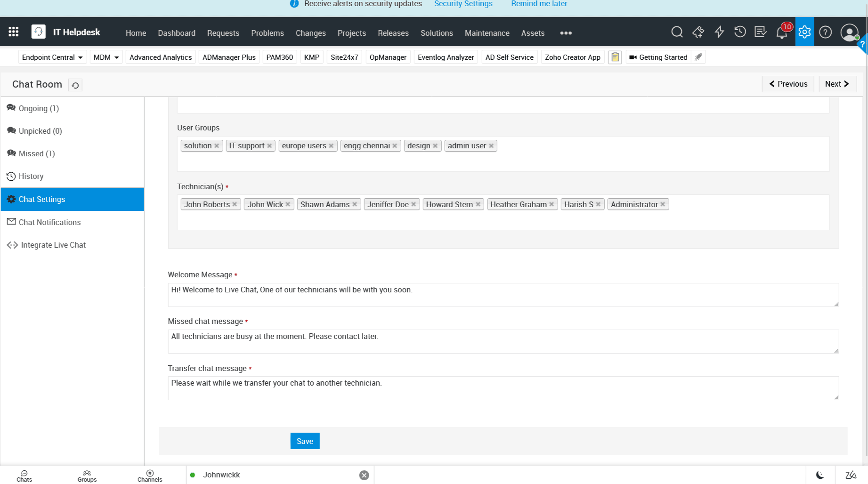868x484 pixels.
Task: Open the quick actions lightning icon
Action: [719, 32]
